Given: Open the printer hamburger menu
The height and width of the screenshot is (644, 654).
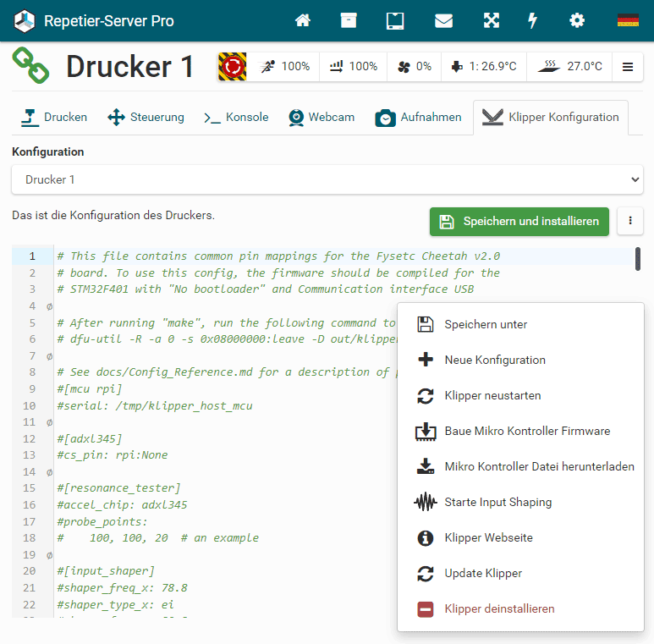Looking at the screenshot, I should pyautogui.click(x=628, y=67).
